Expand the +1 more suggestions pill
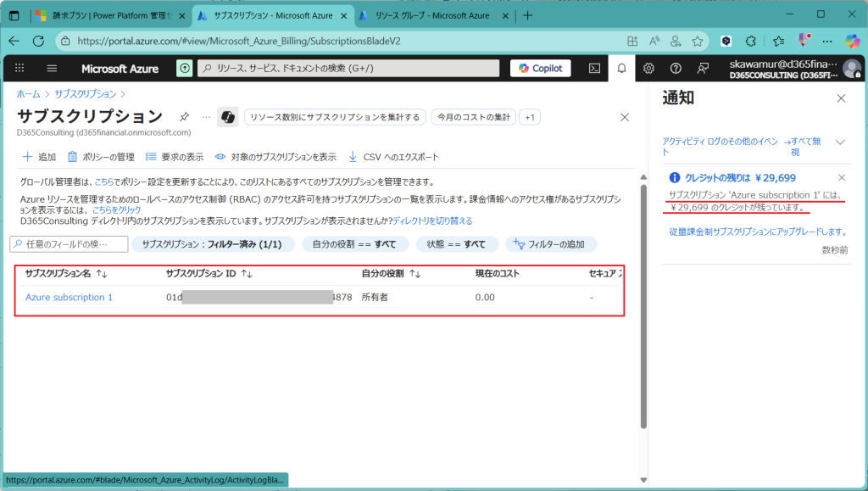Viewport: 868px width, 491px height. pyautogui.click(x=530, y=117)
